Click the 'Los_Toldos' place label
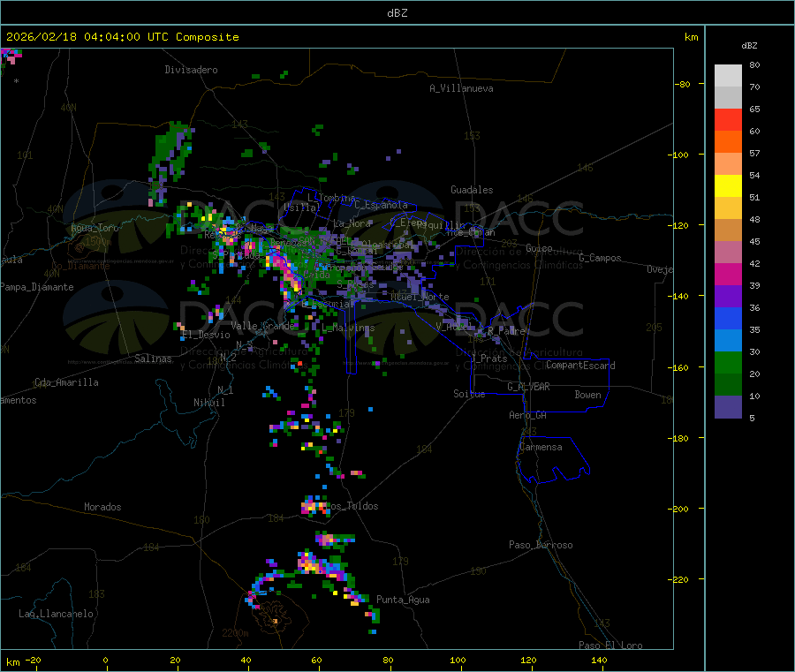The width and height of the screenshot is (795, 672). coord(352,506)
